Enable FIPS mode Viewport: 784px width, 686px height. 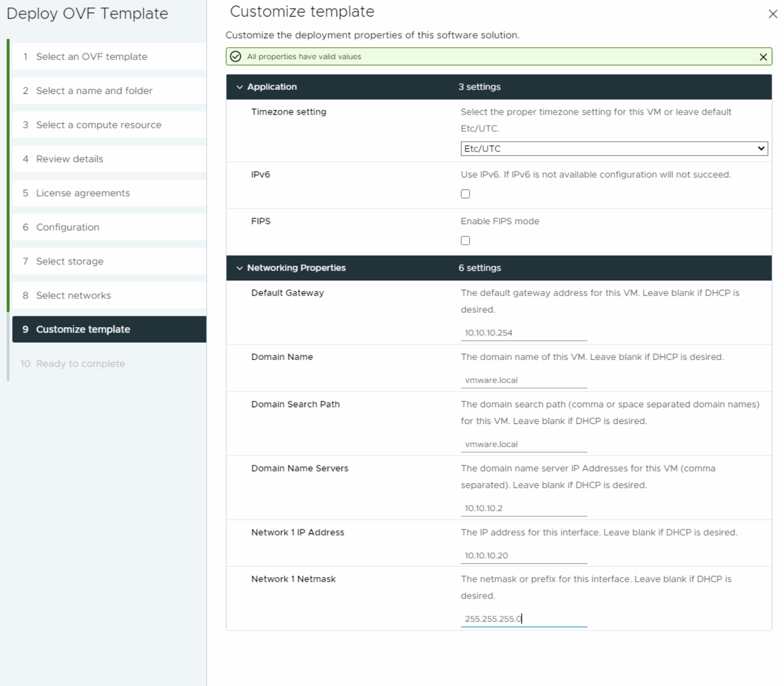[x=465, y=240]
